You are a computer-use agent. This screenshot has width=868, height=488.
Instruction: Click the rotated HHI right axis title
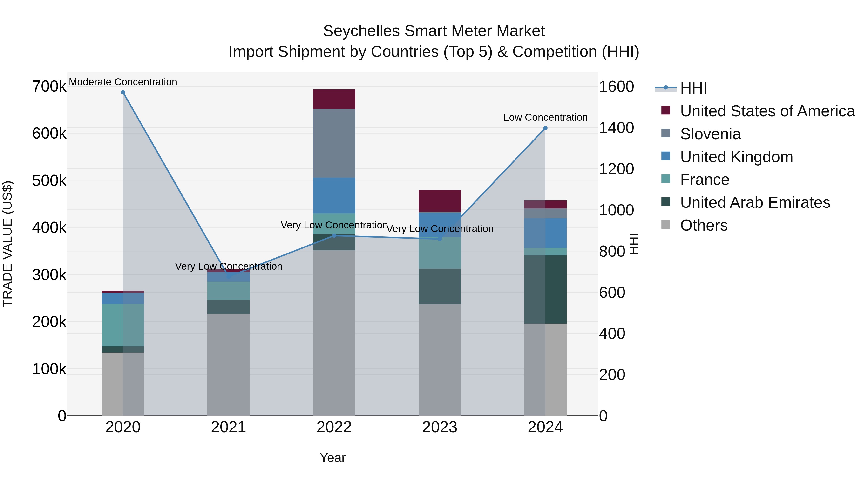(x=634, y=244)
